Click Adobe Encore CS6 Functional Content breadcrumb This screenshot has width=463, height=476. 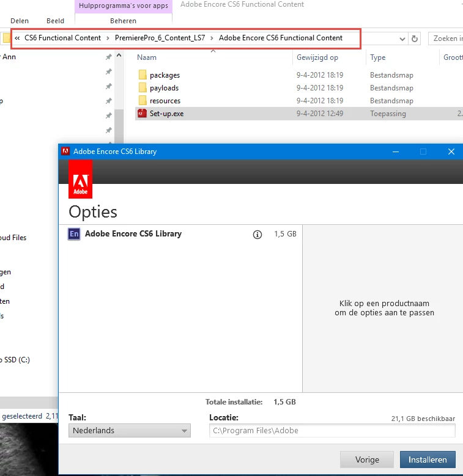(280, 38)
